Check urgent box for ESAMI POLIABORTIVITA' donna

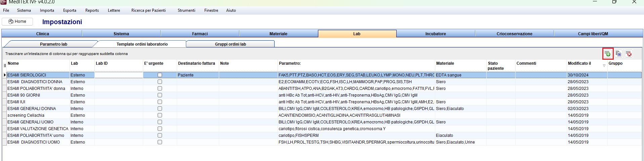tap(160, 89)
